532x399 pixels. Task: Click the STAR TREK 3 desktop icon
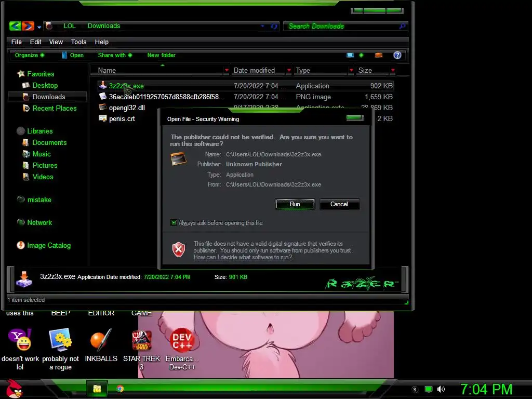141,350
